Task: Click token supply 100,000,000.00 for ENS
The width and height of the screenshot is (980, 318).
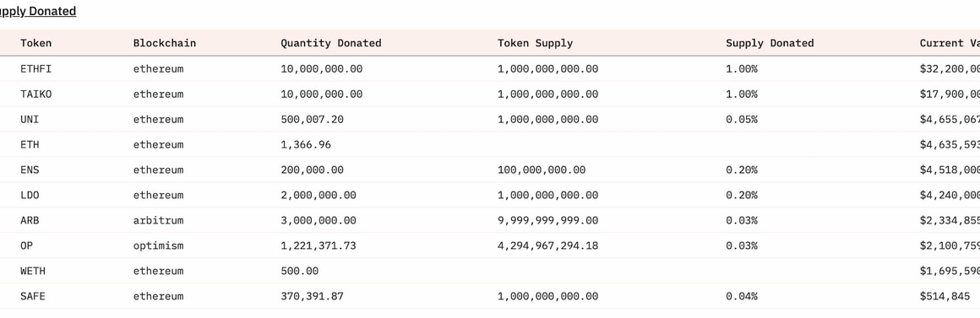Action: (542, 170)
